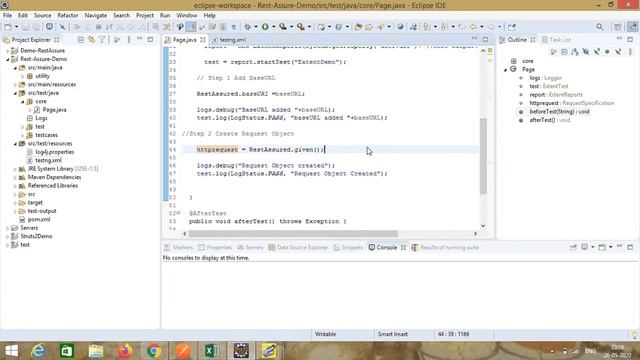Navigate Forward with the right arrow icon
The width and height of the screenshot is (640, 360).
coord(491,27)
